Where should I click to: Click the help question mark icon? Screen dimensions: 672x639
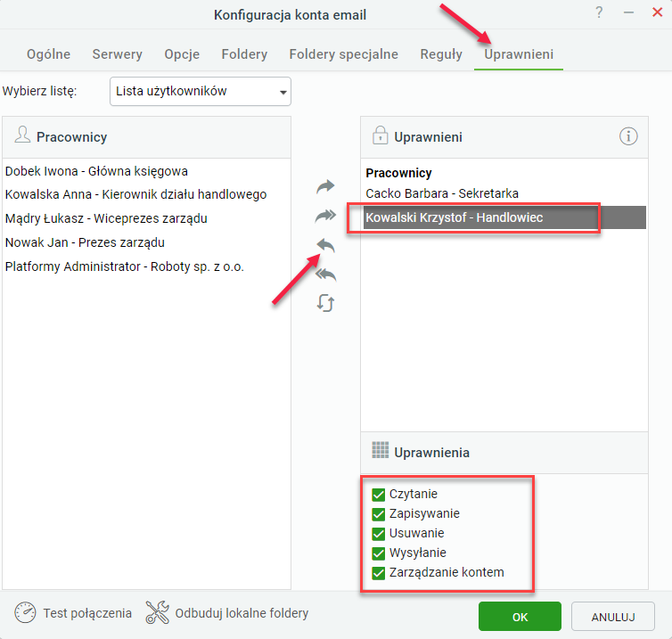(x=599, y=12)
